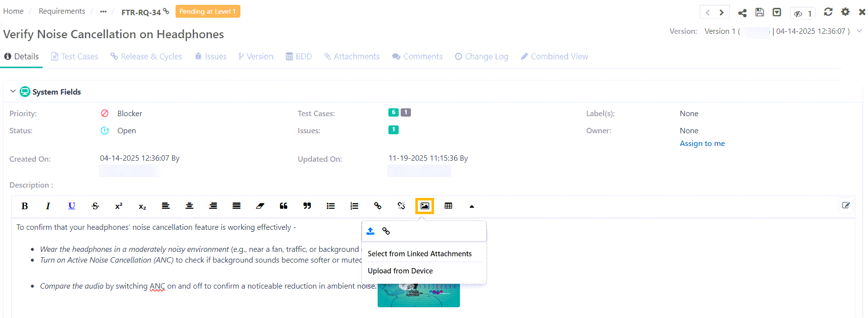Expand the breadcrumb ellipsis

point(103,11)
